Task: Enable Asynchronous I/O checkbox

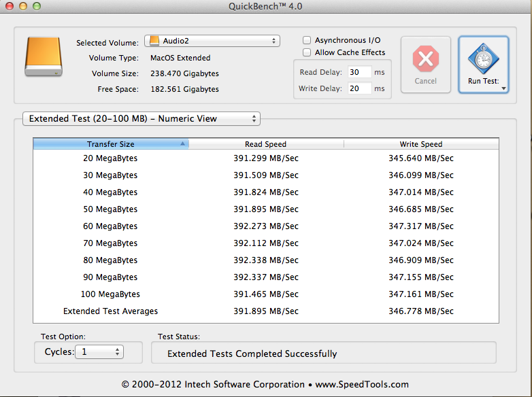Action: coord(307,40)
